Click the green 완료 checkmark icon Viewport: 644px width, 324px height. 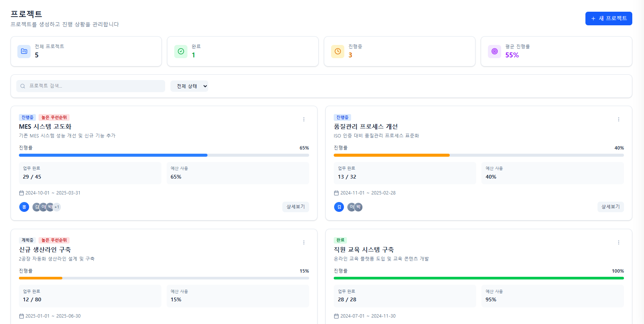tap(181, 51)
